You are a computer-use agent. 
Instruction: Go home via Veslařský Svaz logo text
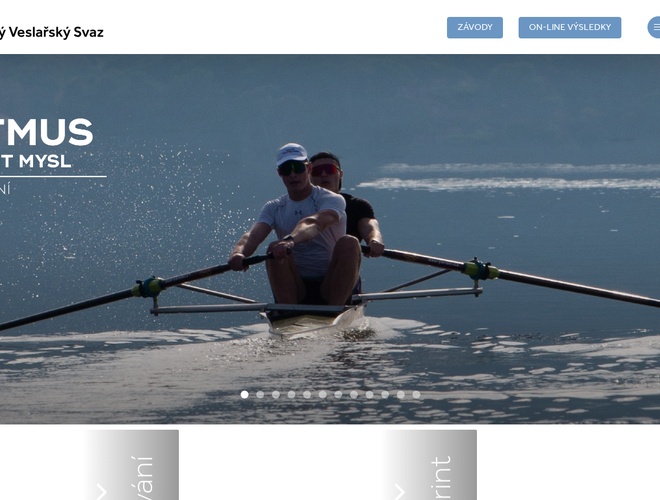(x=51, y=32)
